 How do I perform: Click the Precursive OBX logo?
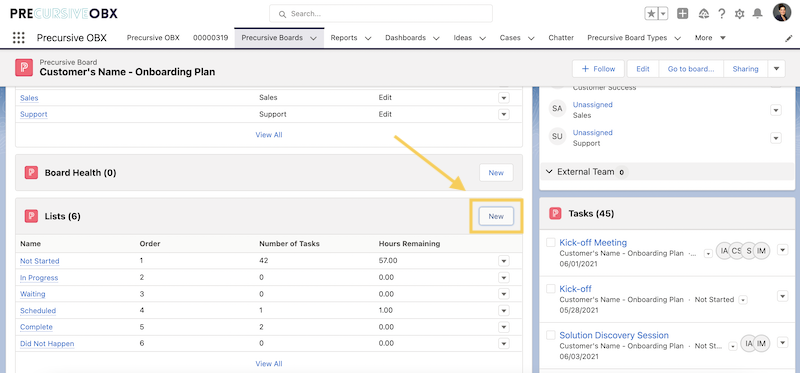tap(64, 14)
